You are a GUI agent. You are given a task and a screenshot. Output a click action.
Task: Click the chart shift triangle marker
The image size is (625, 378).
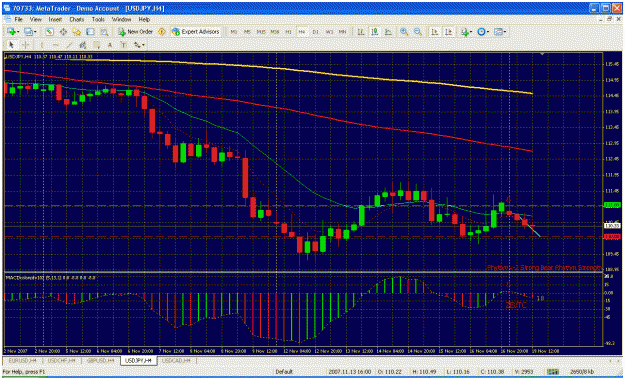(x=542, y=53)
